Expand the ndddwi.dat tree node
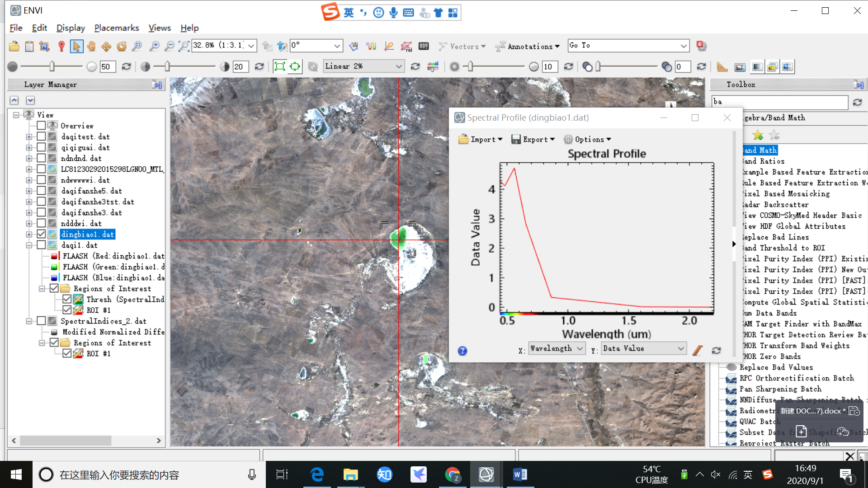Viewport: 868px width, 488px height. tap(29, 223)
